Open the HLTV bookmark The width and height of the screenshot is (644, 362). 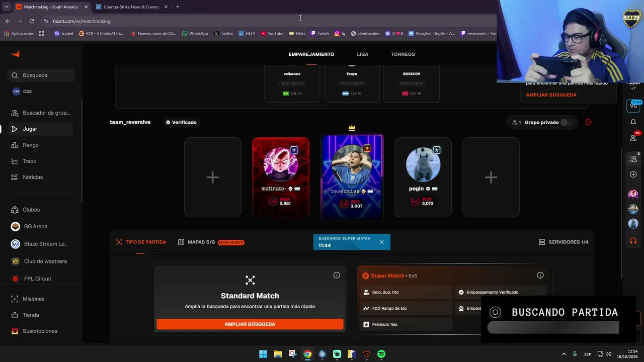pyautogui.click(x=247, y=34)
